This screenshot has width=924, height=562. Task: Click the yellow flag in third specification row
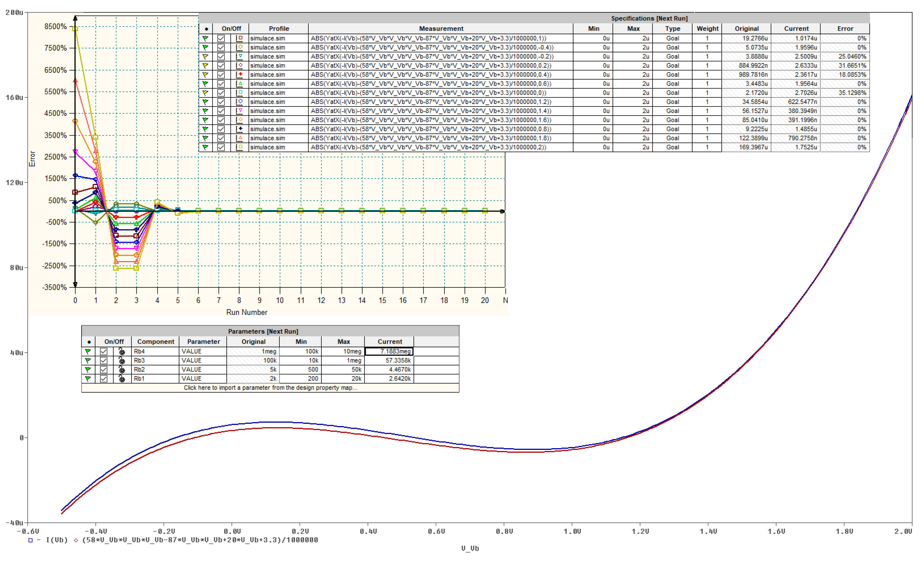pos(205,56)
